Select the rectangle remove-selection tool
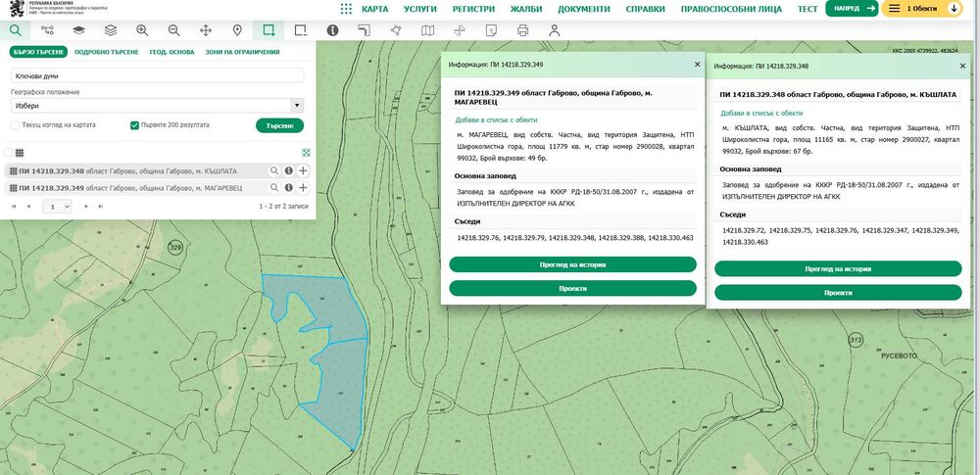Image resolution: width=980 pixels, height=475 pixels. click(x=301, y=30)
